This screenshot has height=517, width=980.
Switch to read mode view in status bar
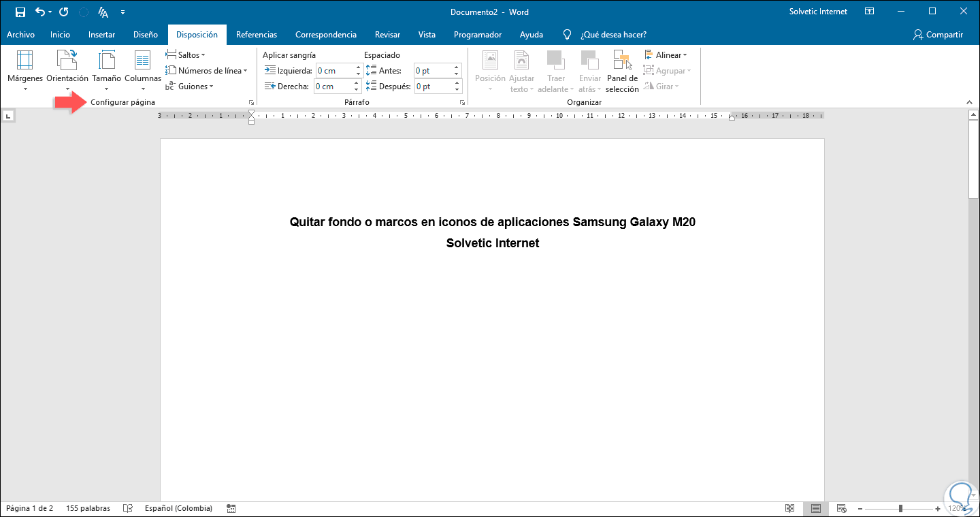[x=789, y=508]
